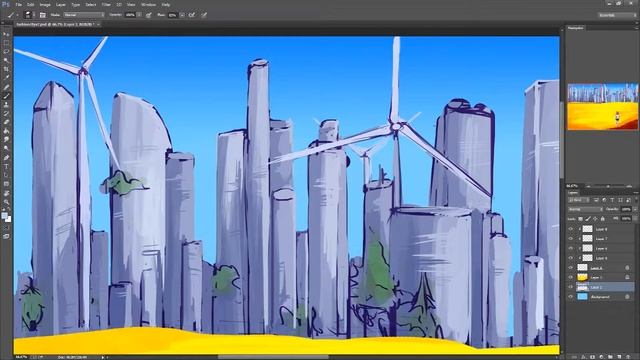The image size is (640, 360).
Task: Select the Gradient tool
Action: point(6,131)
